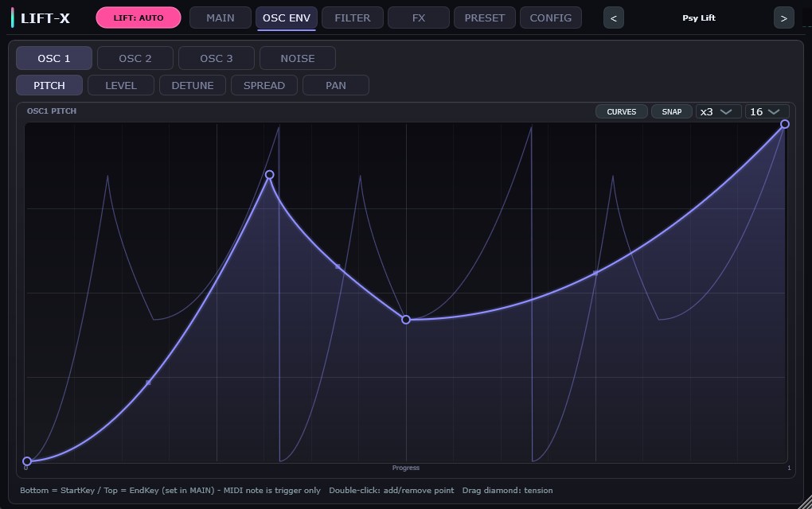Screen dimensions: 812x509
Task: Select the envelope end point at top
Action: coord(785,124)
